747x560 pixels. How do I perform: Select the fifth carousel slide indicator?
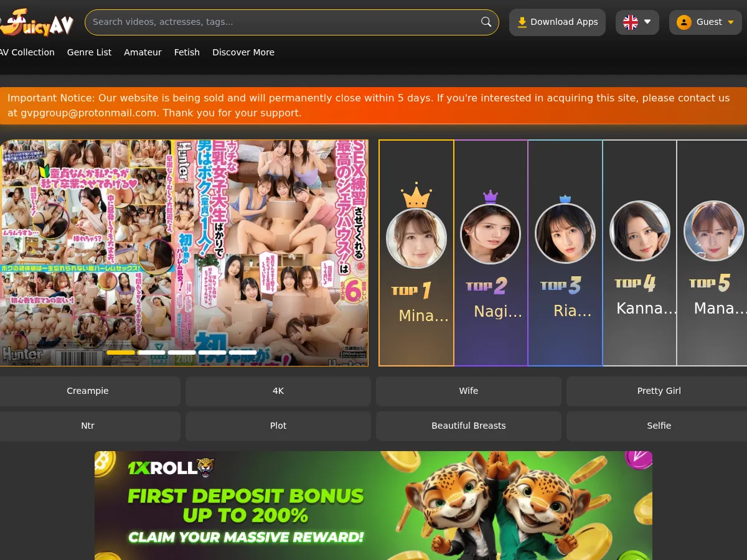tap(242, 352)
